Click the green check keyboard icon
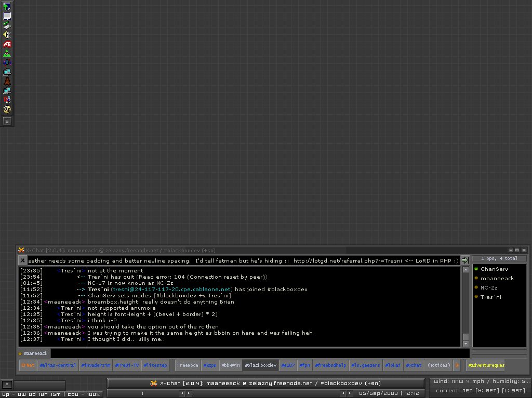This screenshot has height=398, width=532. point(7,25)
